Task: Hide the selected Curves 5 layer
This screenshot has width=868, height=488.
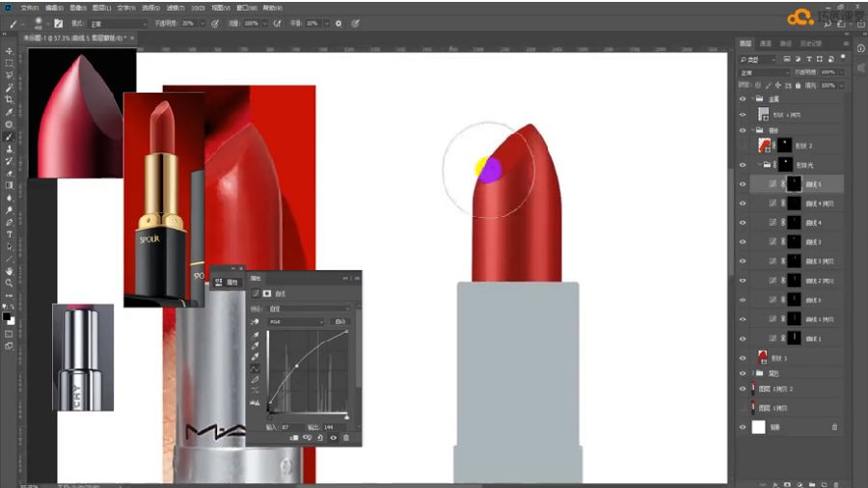Action: [743, 184]
